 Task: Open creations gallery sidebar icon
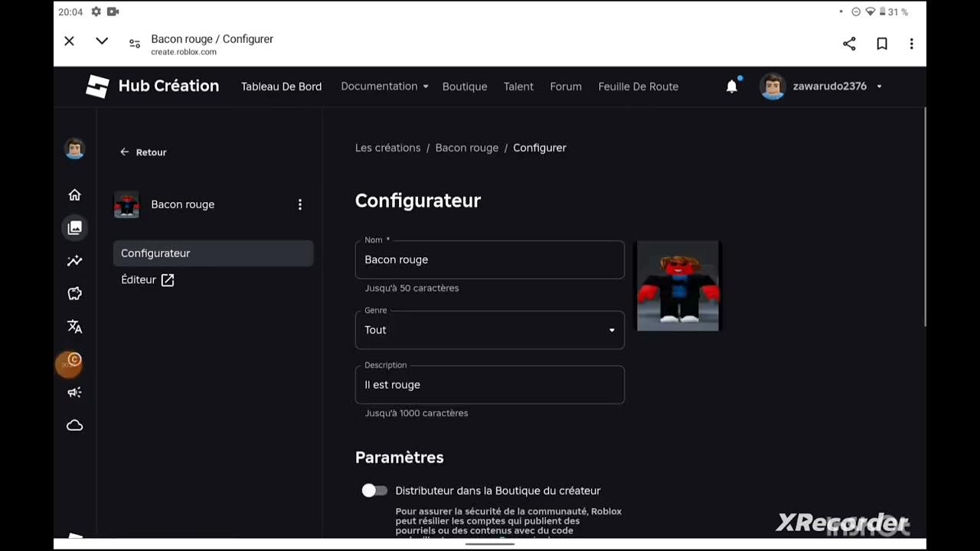tap(74, 227)
